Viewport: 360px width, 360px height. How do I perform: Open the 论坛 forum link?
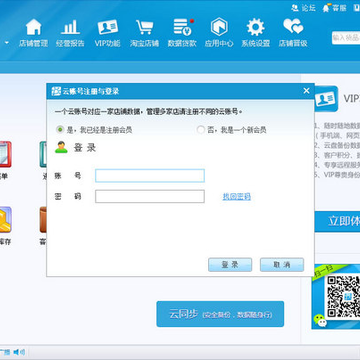point(303,8)
